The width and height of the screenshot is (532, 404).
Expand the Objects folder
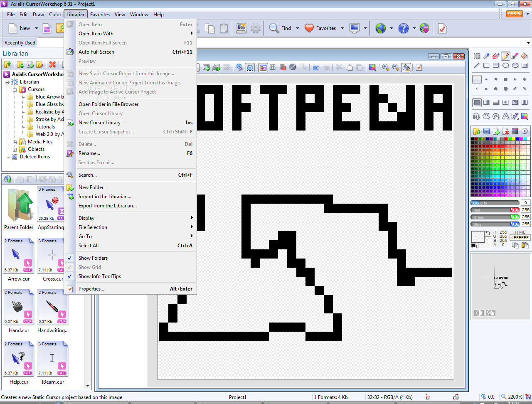pyautogui.click(x=15, y=149)
